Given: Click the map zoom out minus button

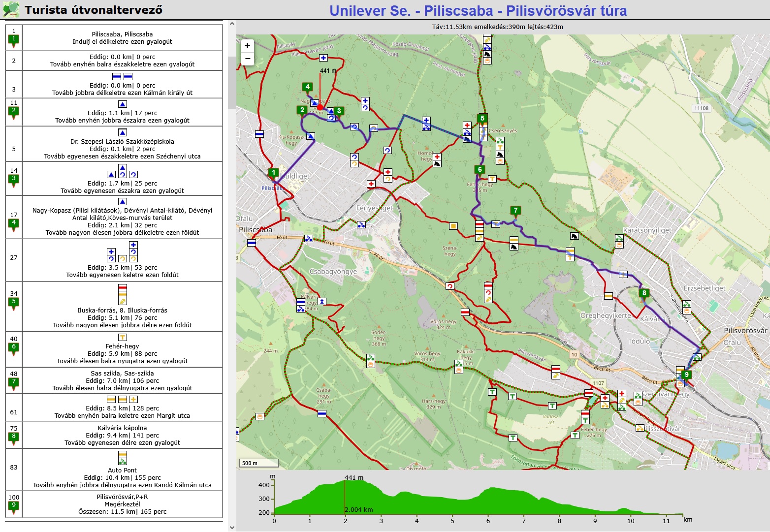Looking at the screenshot, I should [247, 59].
